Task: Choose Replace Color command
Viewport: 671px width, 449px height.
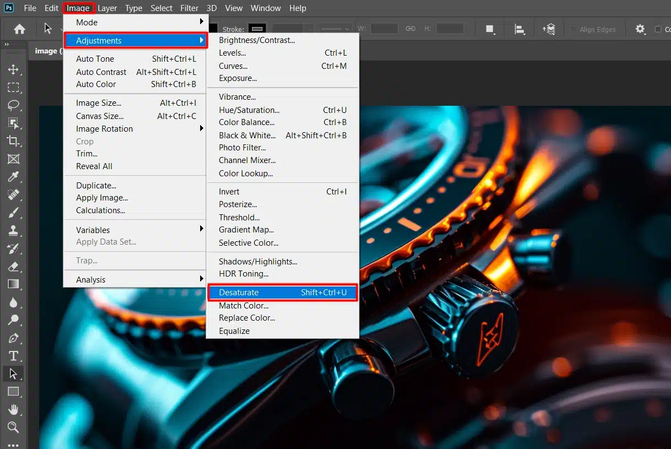Action: [282, 318]
